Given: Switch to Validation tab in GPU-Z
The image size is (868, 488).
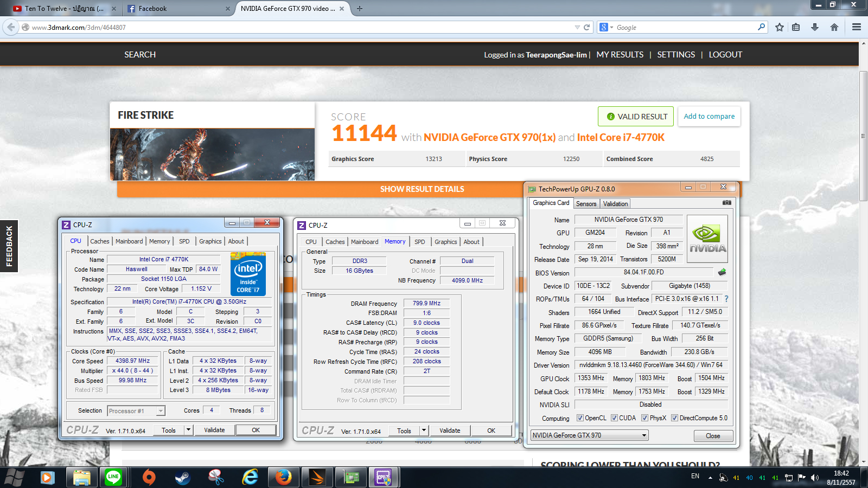Looking at the screenshot, I should click(615, 204).
